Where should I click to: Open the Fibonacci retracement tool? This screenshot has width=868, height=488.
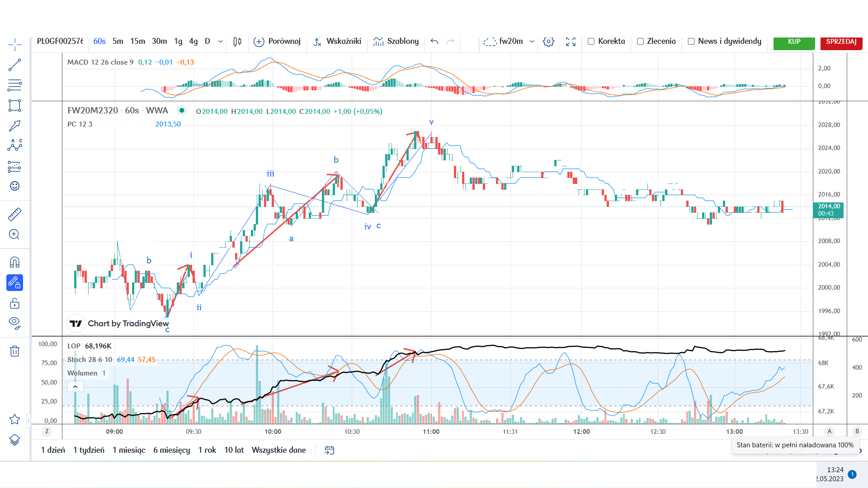14,85
